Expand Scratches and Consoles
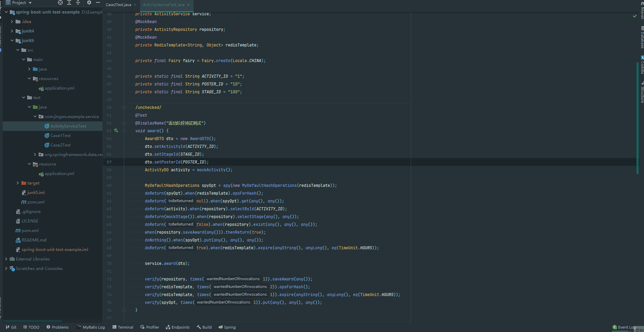The image size is (644, 332). pos(6,268)
